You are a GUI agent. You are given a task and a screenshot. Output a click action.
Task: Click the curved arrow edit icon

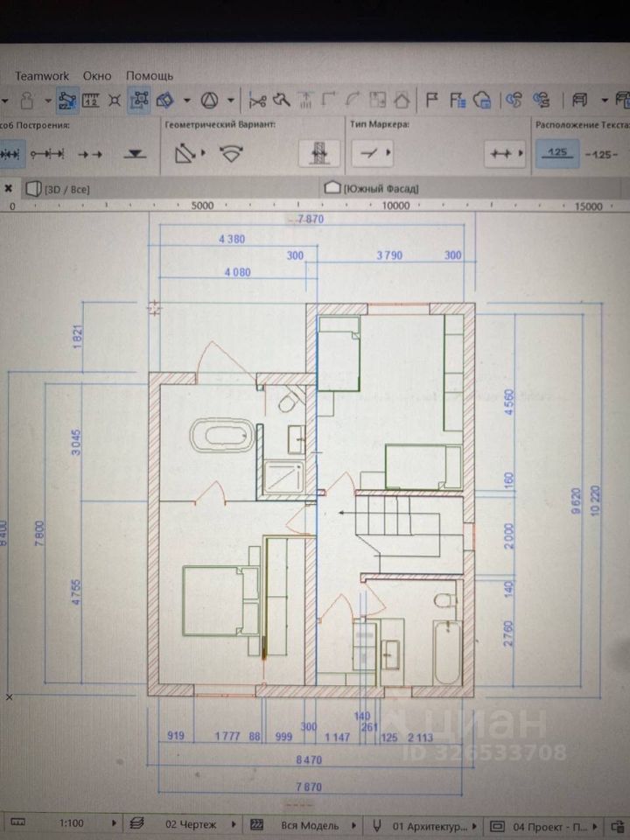click(353, 100)
